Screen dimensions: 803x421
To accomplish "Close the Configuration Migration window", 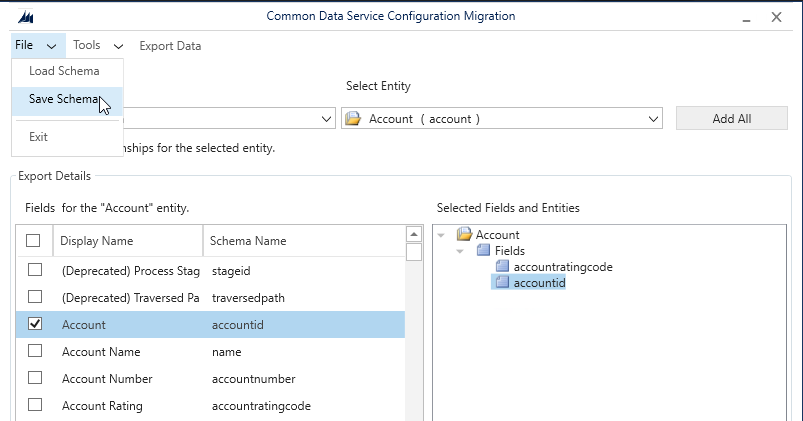I will click(x=776, y=17).
